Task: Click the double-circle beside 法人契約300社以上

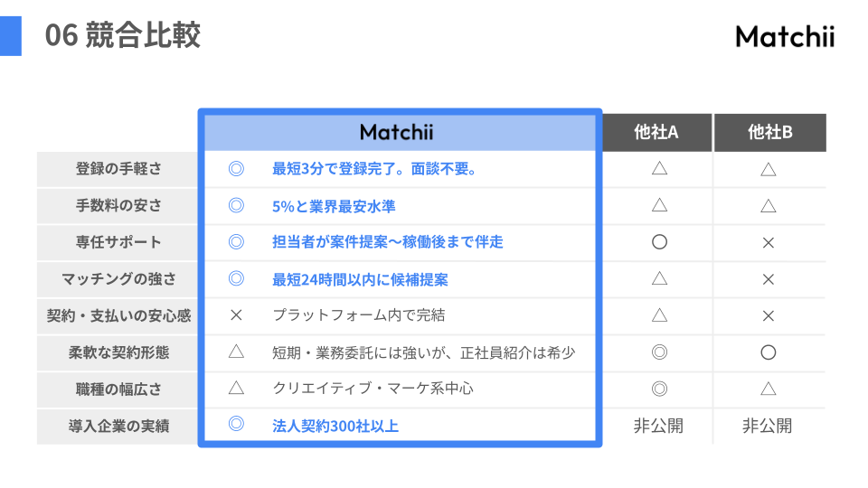Action: click(x=236, y=425)
